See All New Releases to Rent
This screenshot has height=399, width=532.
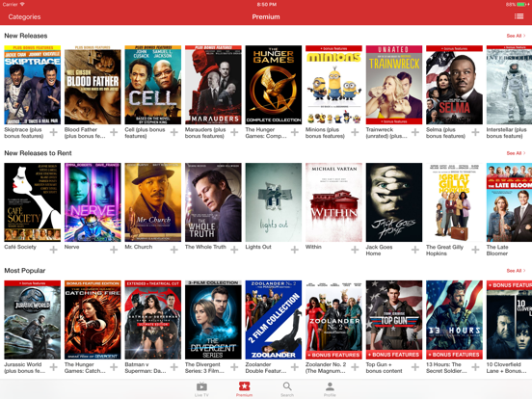[x=516, y=153]
